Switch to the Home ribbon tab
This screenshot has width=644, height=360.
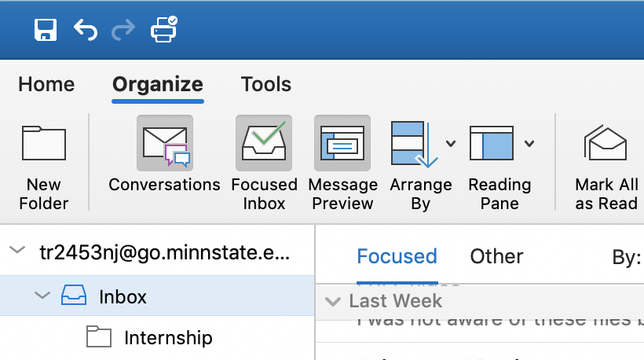46,84
